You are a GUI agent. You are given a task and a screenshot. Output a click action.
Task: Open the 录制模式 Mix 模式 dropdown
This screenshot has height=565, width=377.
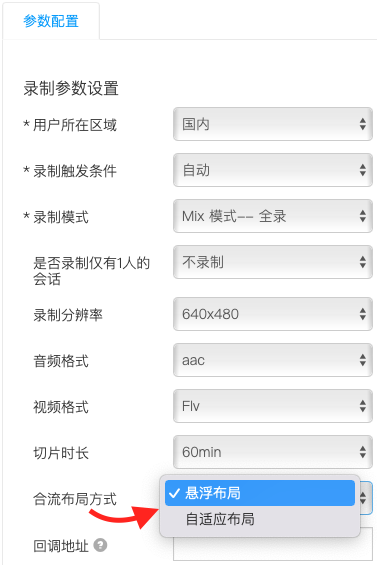(273, 216)
